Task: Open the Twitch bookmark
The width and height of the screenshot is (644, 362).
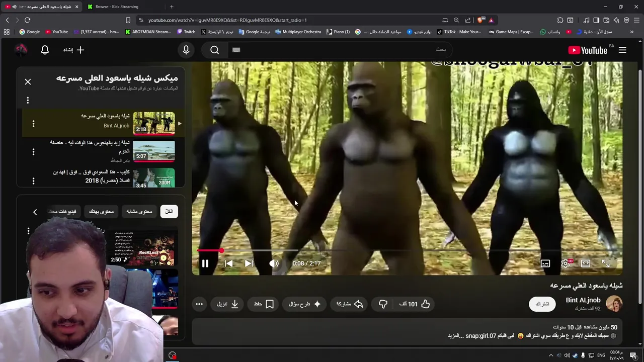Action: [x=186, y=32]
